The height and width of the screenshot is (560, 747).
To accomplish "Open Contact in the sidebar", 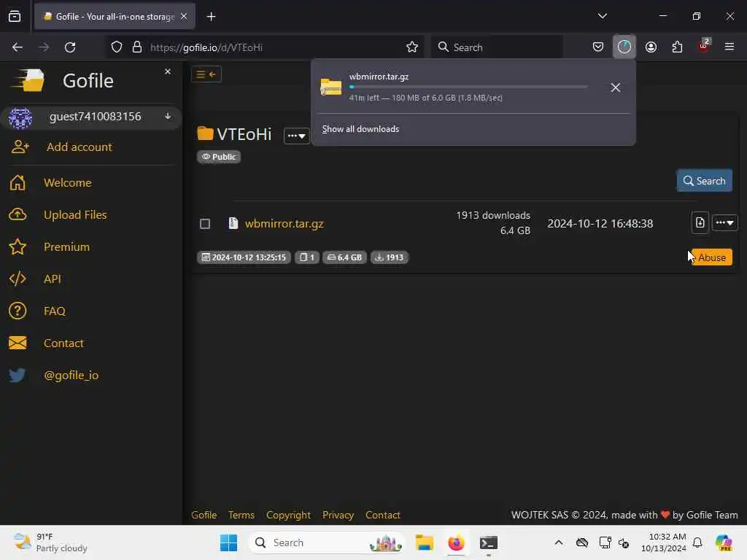I will click(63, 343).
